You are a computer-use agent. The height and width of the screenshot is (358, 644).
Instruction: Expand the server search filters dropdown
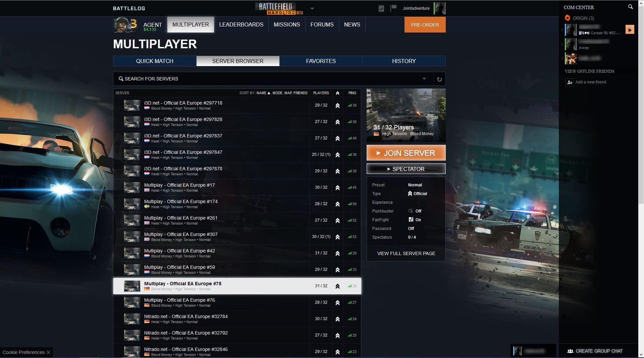424,79
